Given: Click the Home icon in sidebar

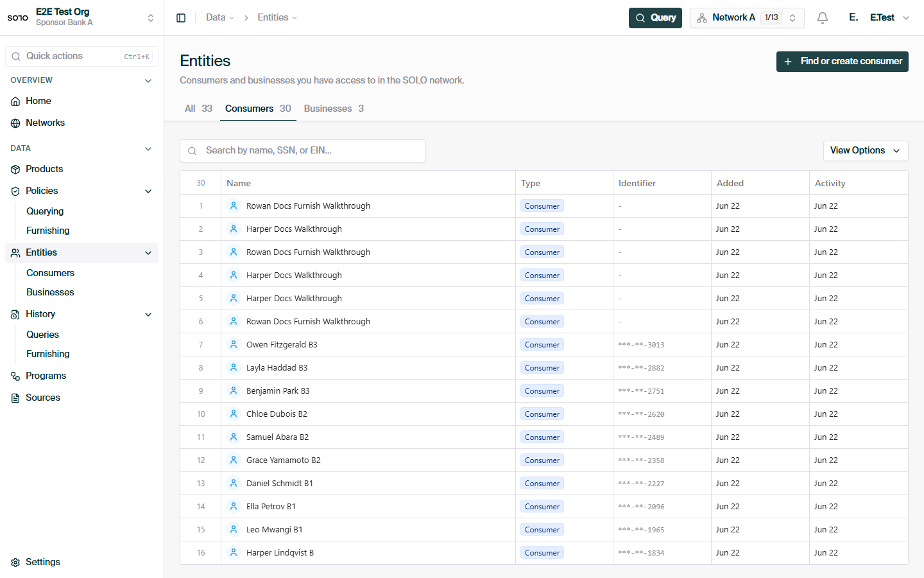Looking at the screenshot, I should point(15,101).
